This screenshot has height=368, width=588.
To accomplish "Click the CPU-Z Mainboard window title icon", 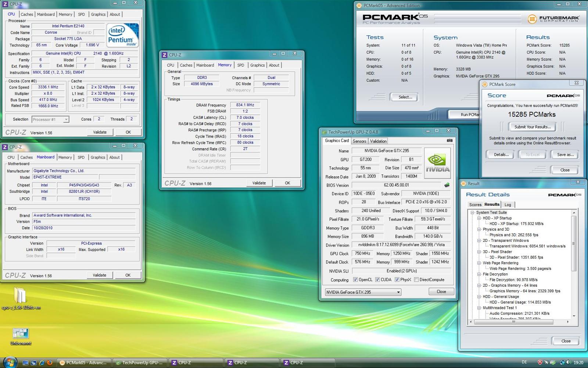I will click(5, 147).
